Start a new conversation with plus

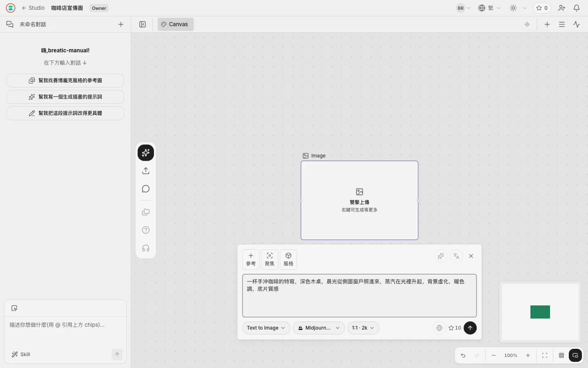[x=121, y=24]
